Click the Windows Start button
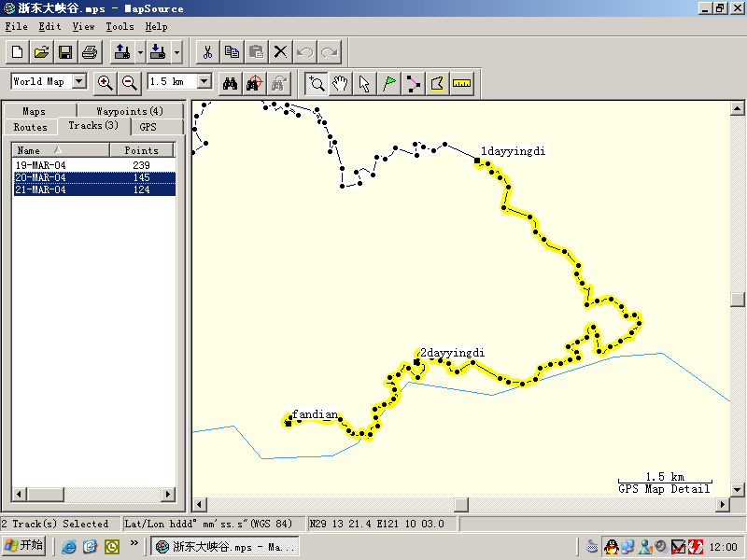Viewport: 747px width, 560px height. pos(25,546)
